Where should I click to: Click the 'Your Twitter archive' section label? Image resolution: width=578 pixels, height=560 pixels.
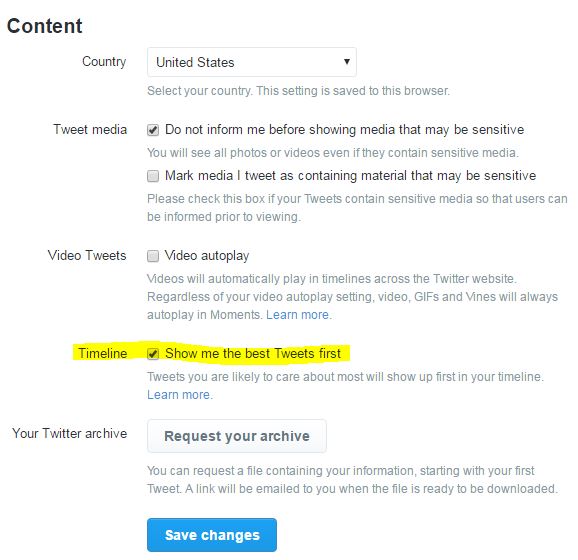pos(70,433)
